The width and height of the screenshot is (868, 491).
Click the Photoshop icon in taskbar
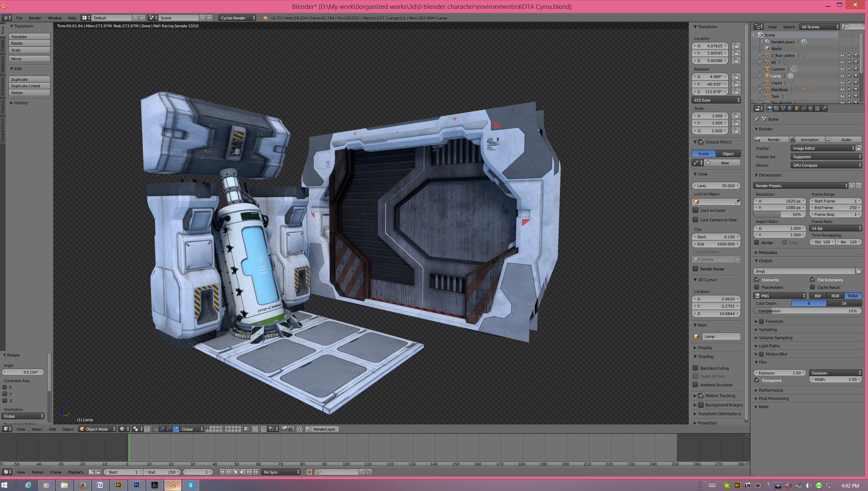136,485
